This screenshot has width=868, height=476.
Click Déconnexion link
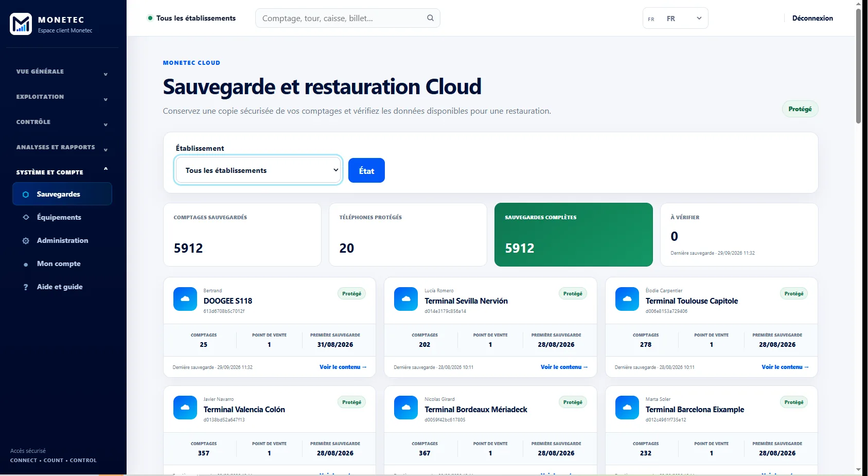point(812,18)
